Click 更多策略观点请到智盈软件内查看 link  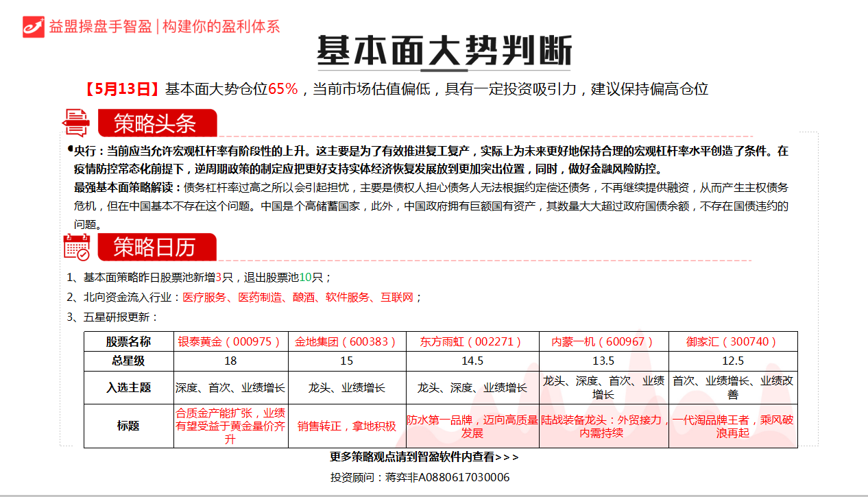point(424,457)
